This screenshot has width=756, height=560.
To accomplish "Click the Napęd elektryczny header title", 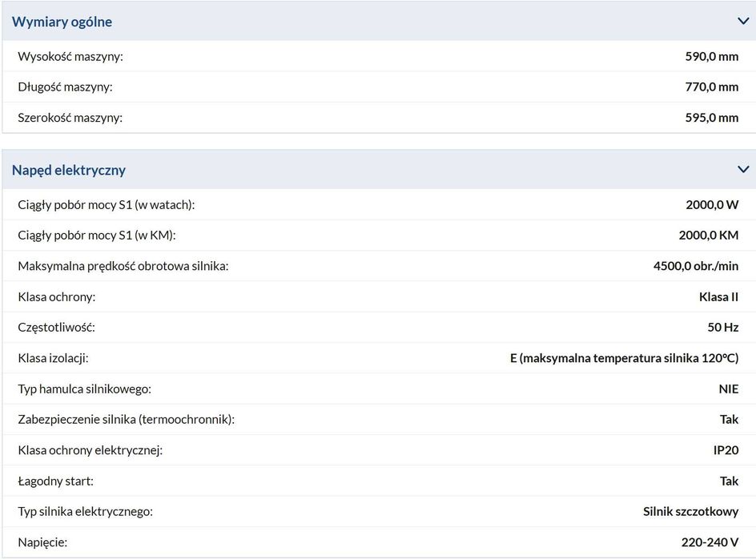I will [69, 170].
